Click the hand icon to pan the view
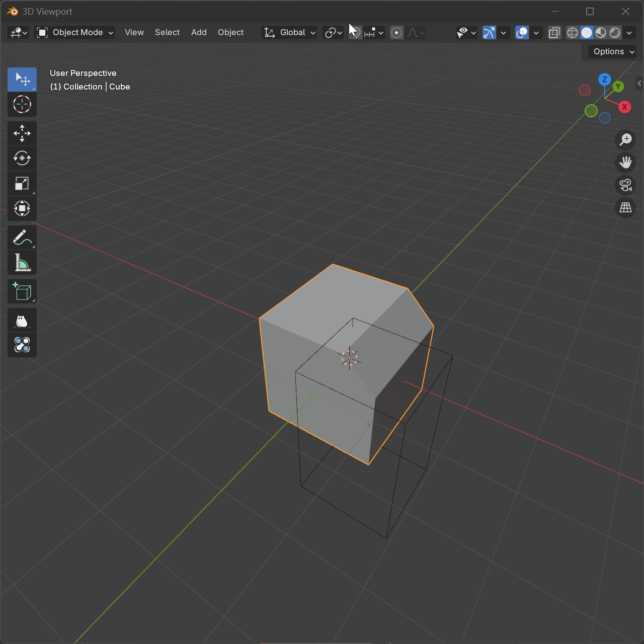 625,162
